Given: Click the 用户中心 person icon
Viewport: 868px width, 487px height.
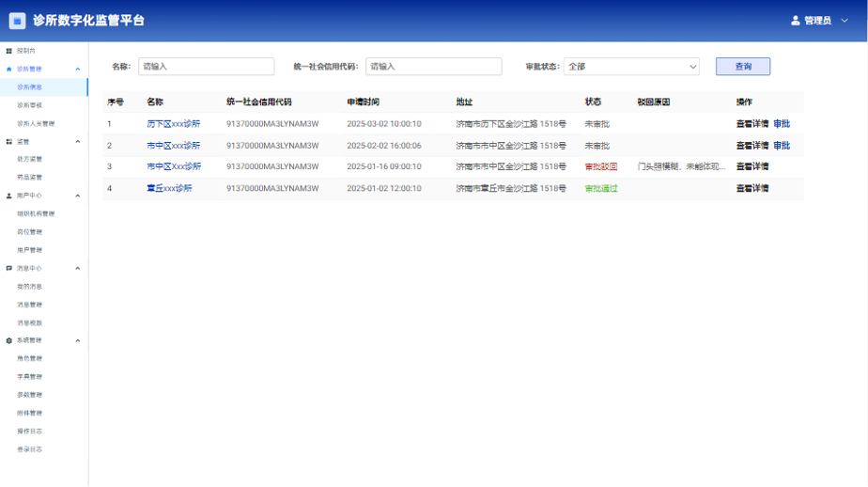Looking at the screenshot, I should point(9,196).
